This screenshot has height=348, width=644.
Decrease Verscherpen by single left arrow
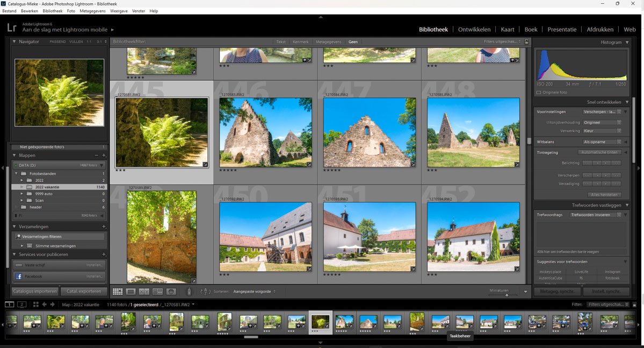coord(597,175)
